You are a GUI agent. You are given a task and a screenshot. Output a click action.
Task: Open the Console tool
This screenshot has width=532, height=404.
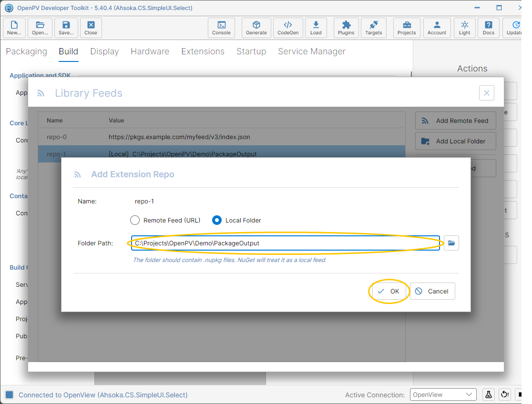click(221, 28)
